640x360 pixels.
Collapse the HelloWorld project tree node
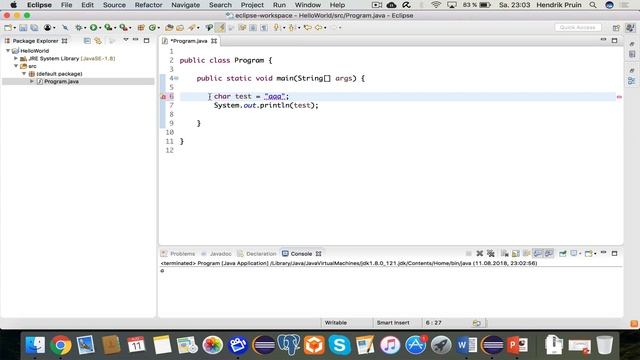[8, 51]
